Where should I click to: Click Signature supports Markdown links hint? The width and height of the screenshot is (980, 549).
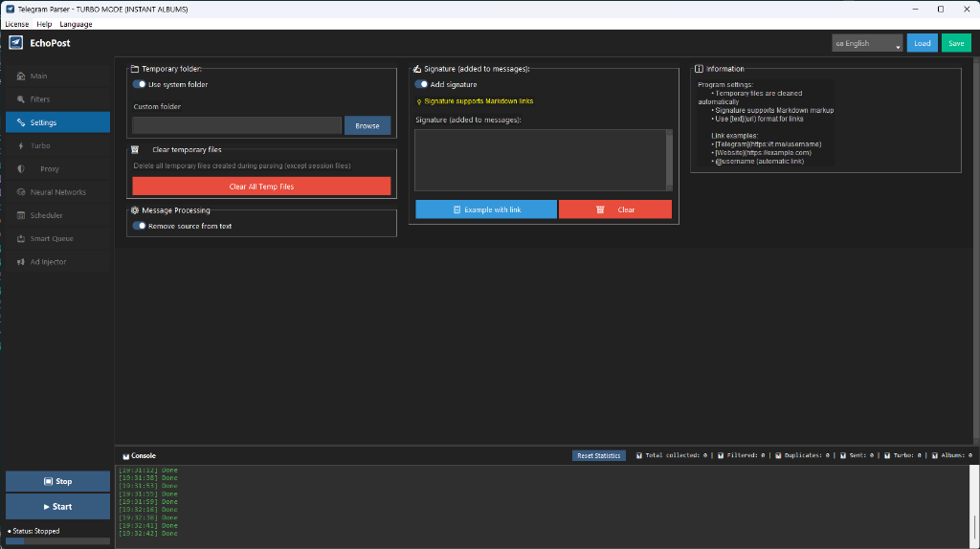click(x=479, y=101)
